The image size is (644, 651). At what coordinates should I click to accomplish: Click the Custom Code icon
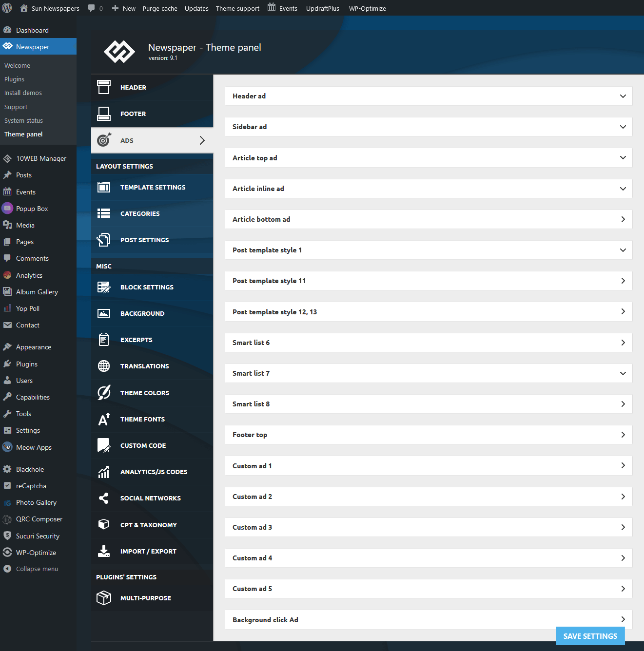point(104,445)
